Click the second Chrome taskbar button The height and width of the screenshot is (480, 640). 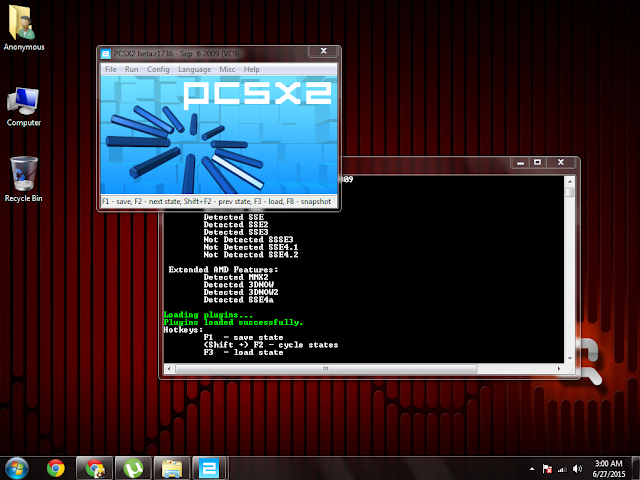pos(94,468)
